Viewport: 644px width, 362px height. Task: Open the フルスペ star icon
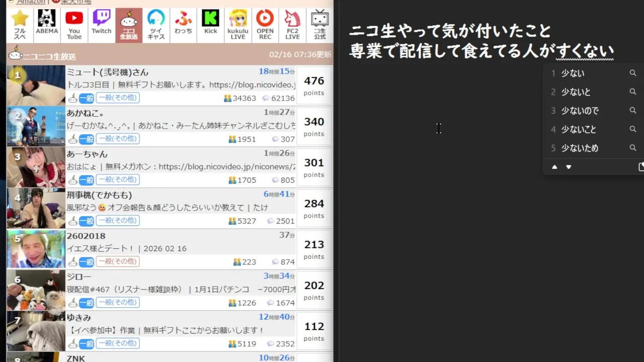tap(20, 25)
